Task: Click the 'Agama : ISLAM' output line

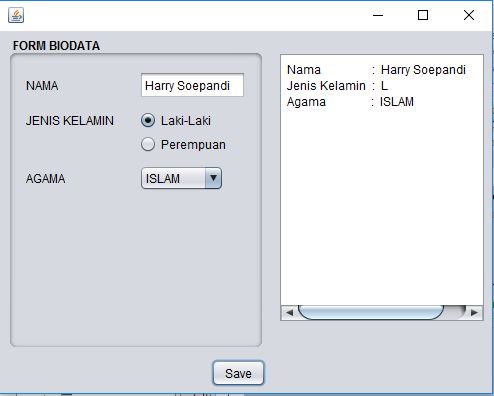Action: pos(350,102)
